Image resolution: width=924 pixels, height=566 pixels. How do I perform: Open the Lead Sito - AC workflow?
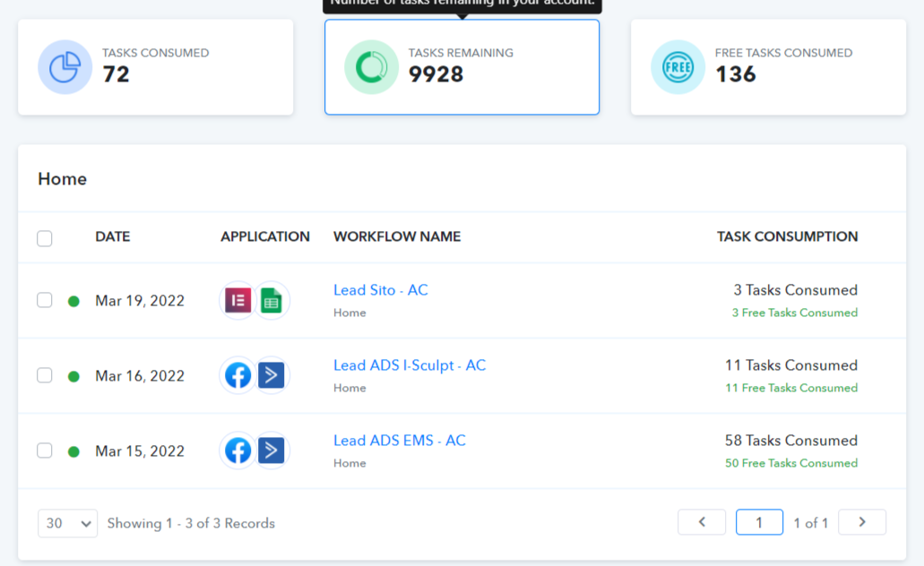[381, 290]
